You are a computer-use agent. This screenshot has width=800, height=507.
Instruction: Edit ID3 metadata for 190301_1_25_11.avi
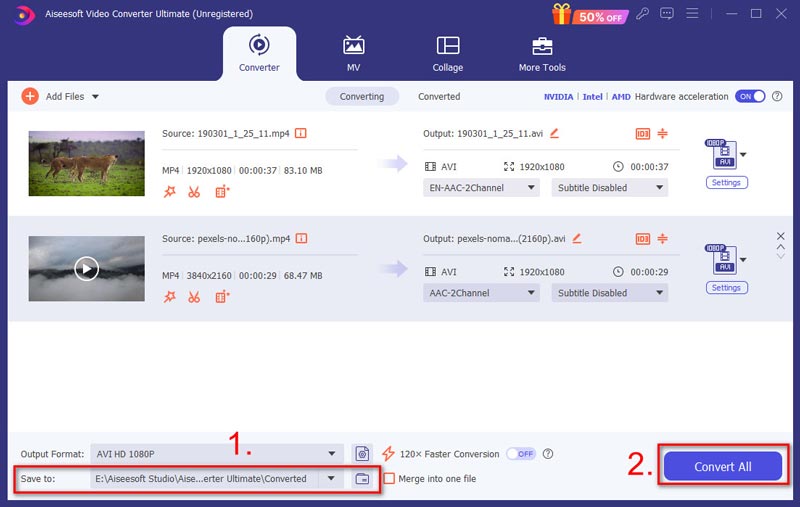tap(642, 134)
